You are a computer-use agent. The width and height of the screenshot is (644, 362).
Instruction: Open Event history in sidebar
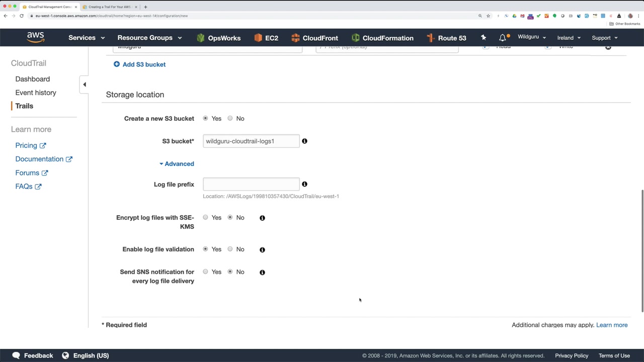36,93
